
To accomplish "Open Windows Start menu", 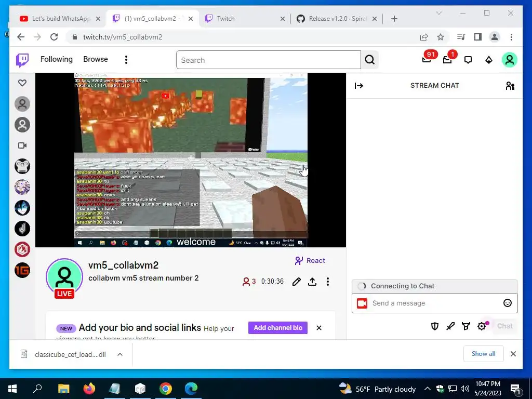I will coord(12,389).
